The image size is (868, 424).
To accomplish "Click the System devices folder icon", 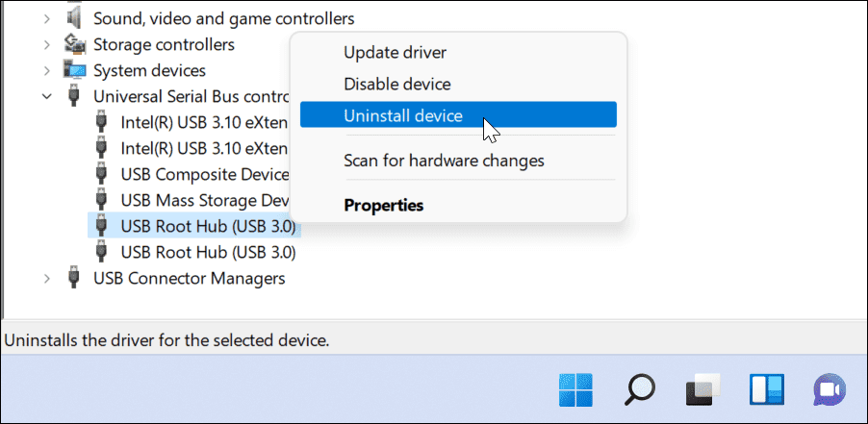I will [74, 70].
